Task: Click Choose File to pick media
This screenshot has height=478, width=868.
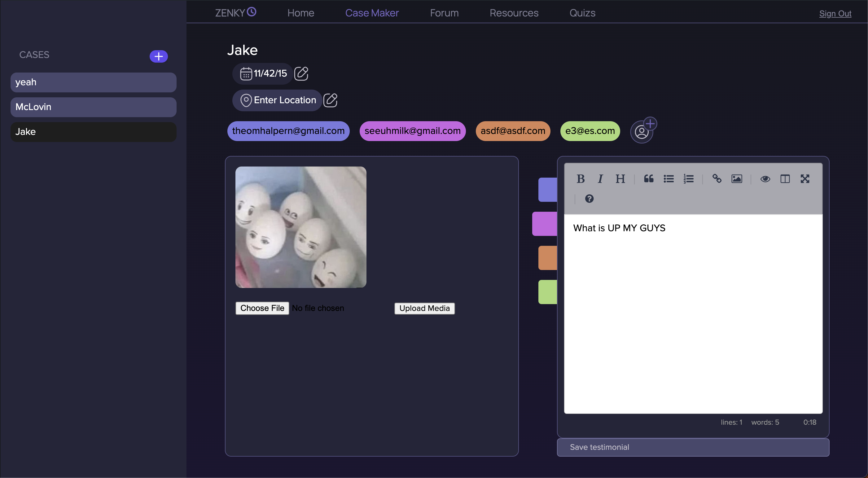Action: (x=262, y=308)
